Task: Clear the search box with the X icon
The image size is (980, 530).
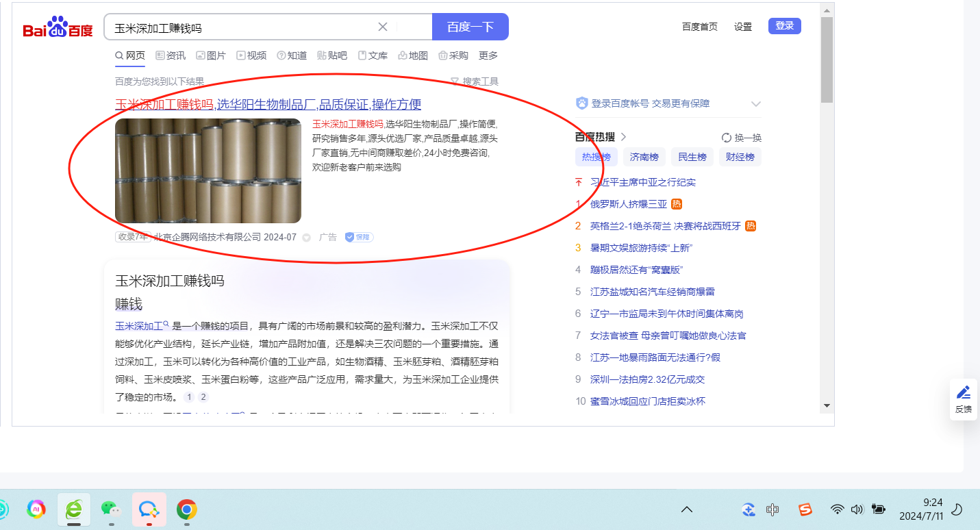Action: tap(383, 27)
